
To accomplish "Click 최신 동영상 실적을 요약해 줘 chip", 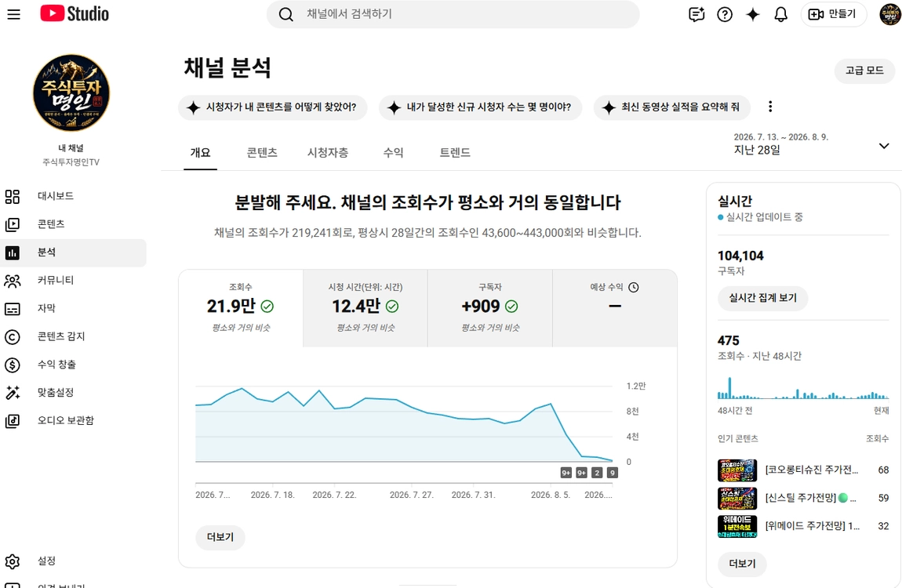I will 672,107.
